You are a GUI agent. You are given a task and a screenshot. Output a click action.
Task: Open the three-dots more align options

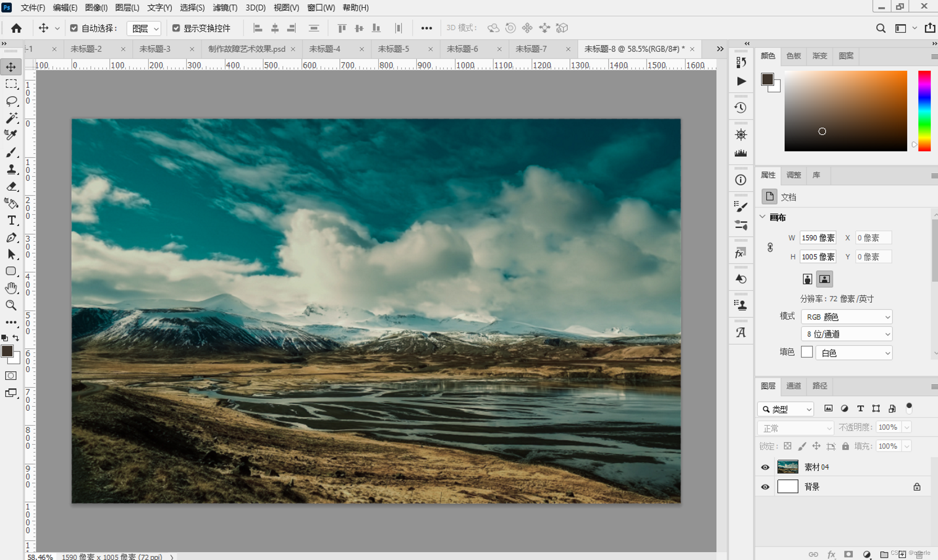(x=426, y=28)
